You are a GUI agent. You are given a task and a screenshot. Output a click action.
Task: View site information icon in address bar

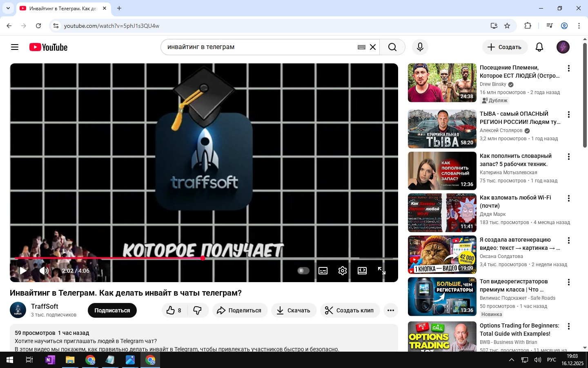pyautogui.click(x=56, y=26)
